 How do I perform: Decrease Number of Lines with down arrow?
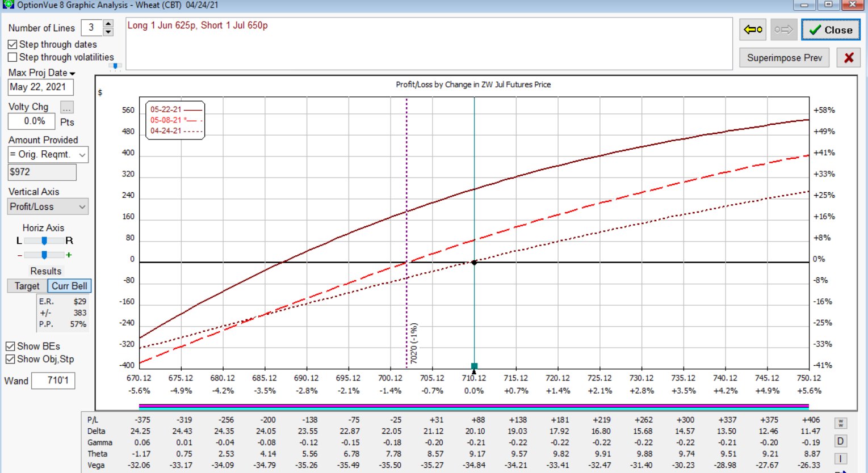pos(108,32)
